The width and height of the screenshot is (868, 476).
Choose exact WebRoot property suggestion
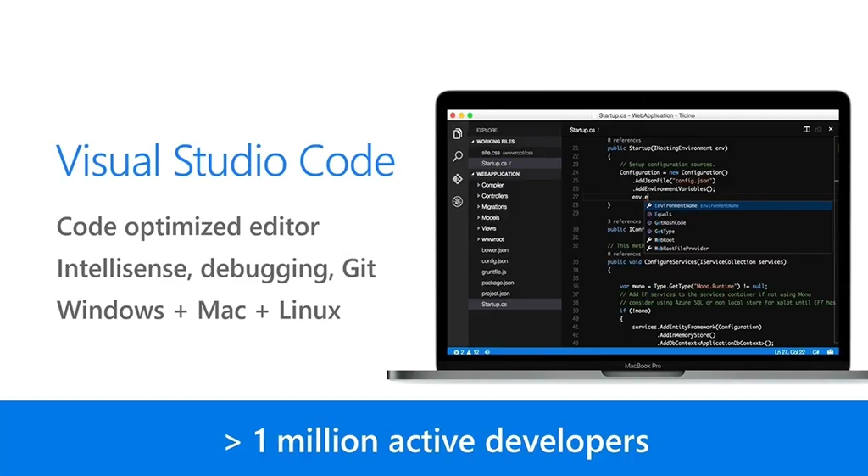pyautogui.click(x=665, y=240)
